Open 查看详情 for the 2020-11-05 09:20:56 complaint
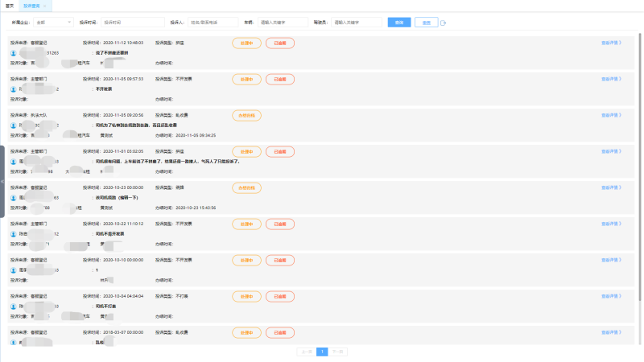 pos(611,115)
